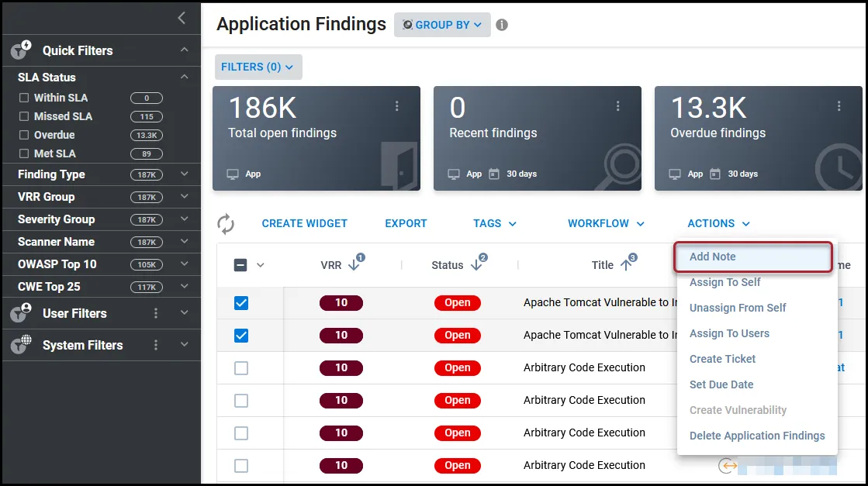Viewport: 868px width, 486px height.
Task: Open the Overdue findings card menu
Action: tap(839, 106)
